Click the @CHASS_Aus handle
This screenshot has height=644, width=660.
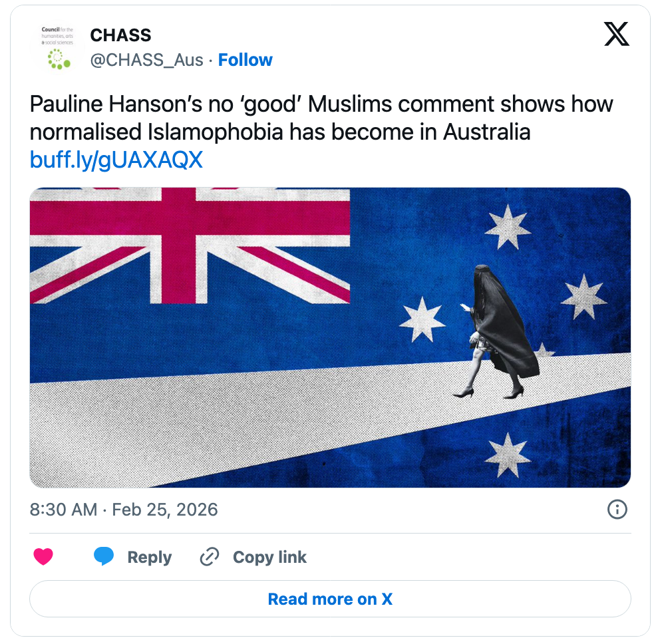coord(146,60)
